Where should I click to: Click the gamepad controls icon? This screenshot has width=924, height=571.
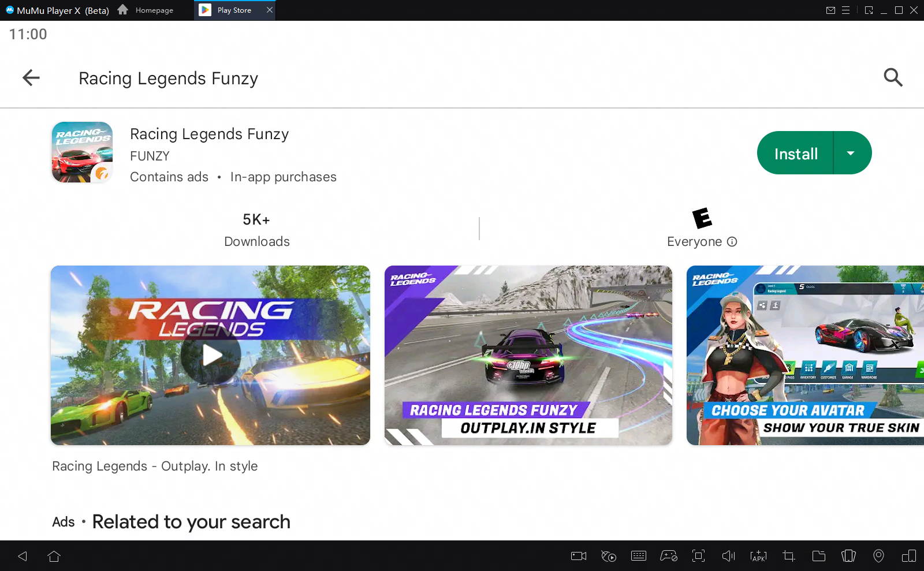point(668,556)
